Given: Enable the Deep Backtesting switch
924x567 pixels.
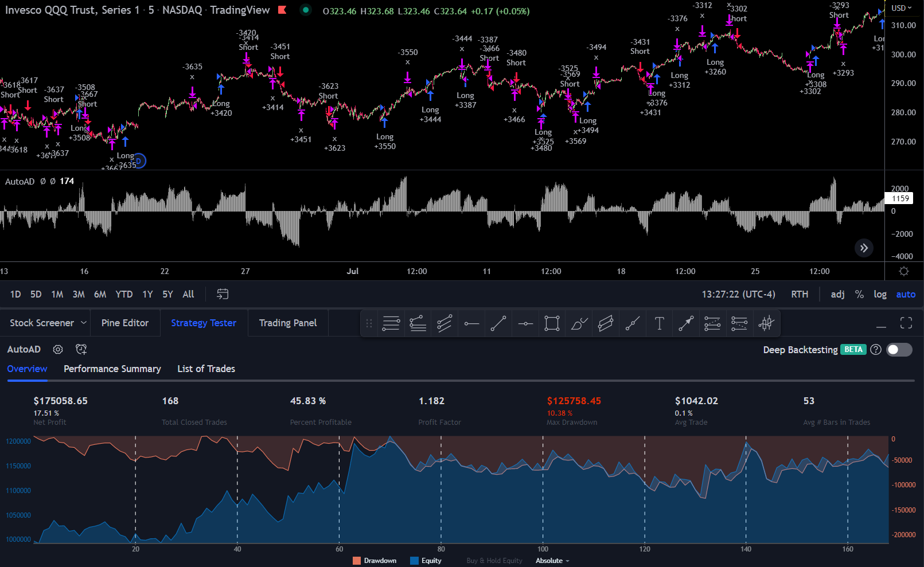Looking at the screenshot, I should point(899,350).
